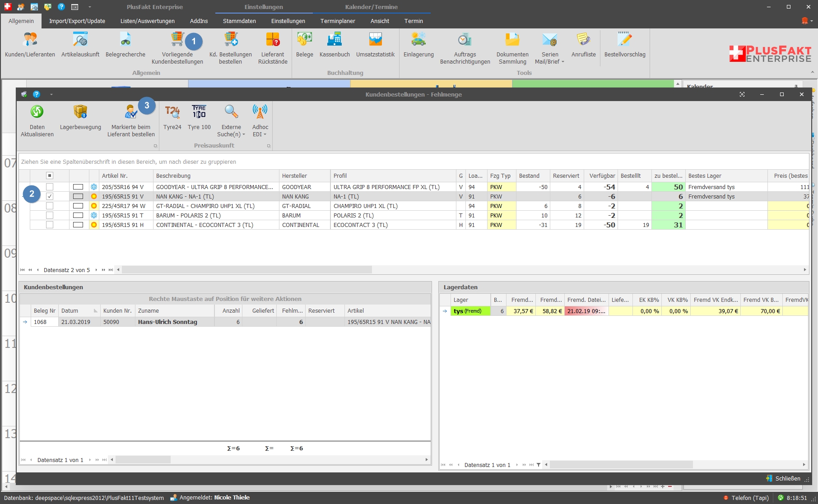The width and height of the screenshot is (818, 504).
Task: Click the rectangle box in CONTINENTAL row
Action: click(78, 225)
